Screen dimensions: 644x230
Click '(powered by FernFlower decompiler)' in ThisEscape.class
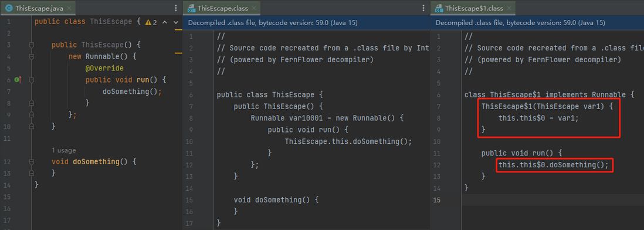[295, 60]
